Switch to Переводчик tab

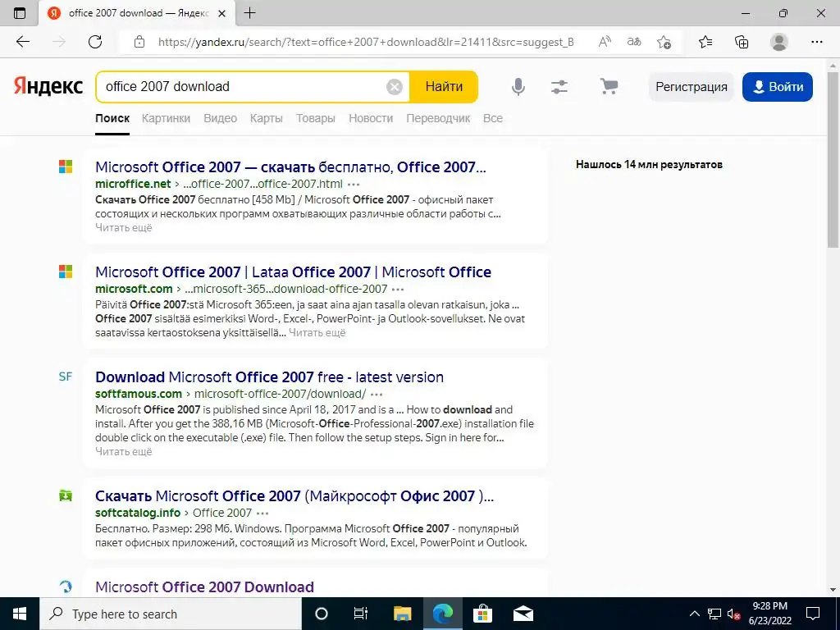coord(438,118)
